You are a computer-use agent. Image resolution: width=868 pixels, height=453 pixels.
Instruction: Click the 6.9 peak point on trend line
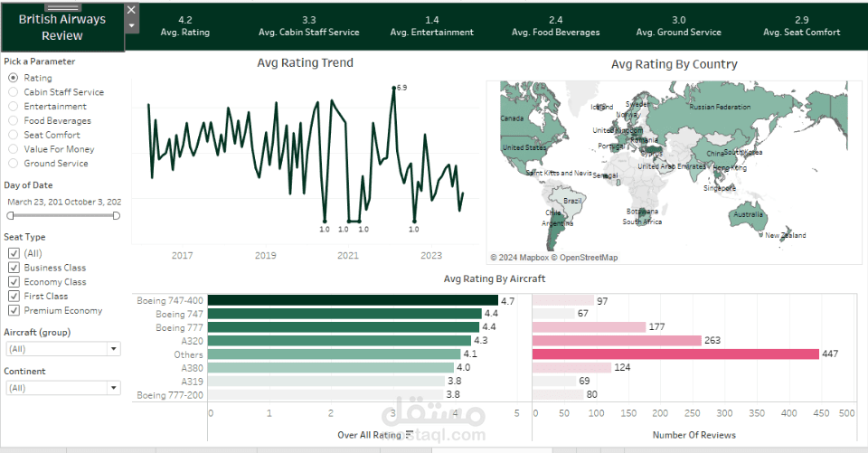point(394,88)
